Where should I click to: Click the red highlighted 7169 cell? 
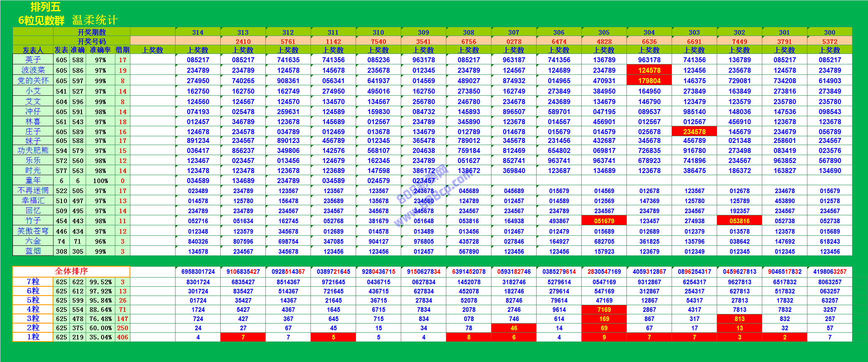pos(604,310)
